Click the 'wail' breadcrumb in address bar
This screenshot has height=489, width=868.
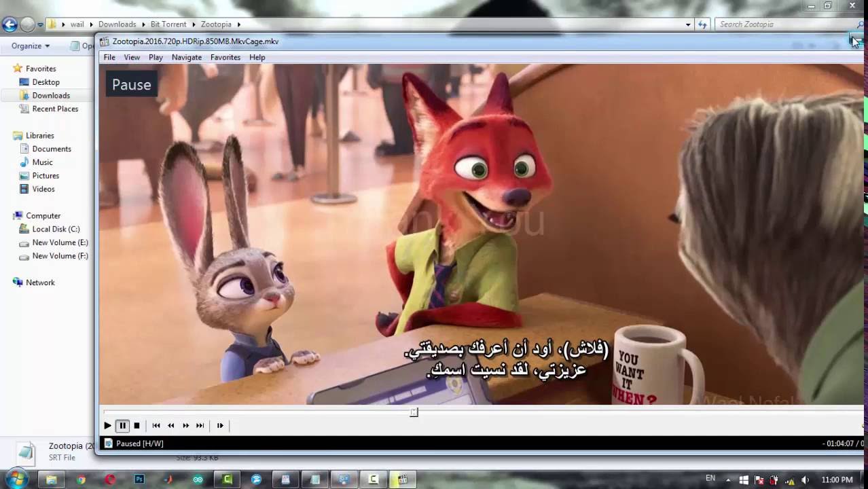(x=77, y=24)
